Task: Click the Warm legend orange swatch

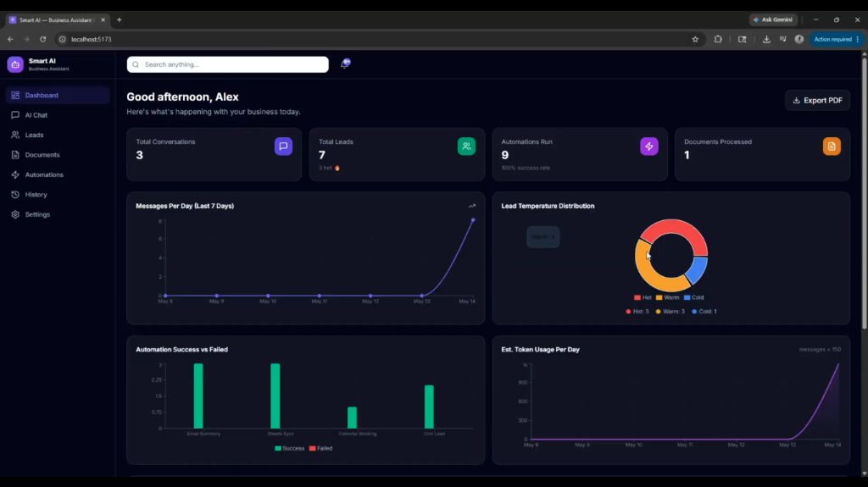Action: [x=659, y=298]
